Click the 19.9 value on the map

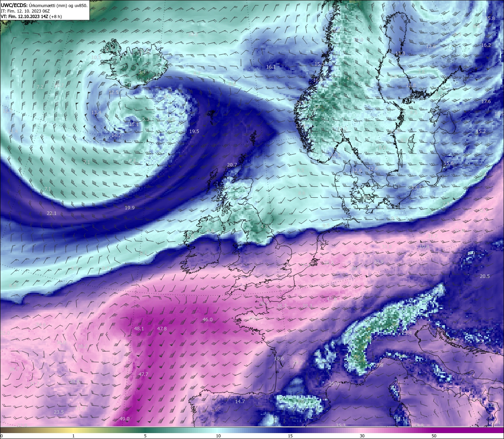(x=130, y=207)
